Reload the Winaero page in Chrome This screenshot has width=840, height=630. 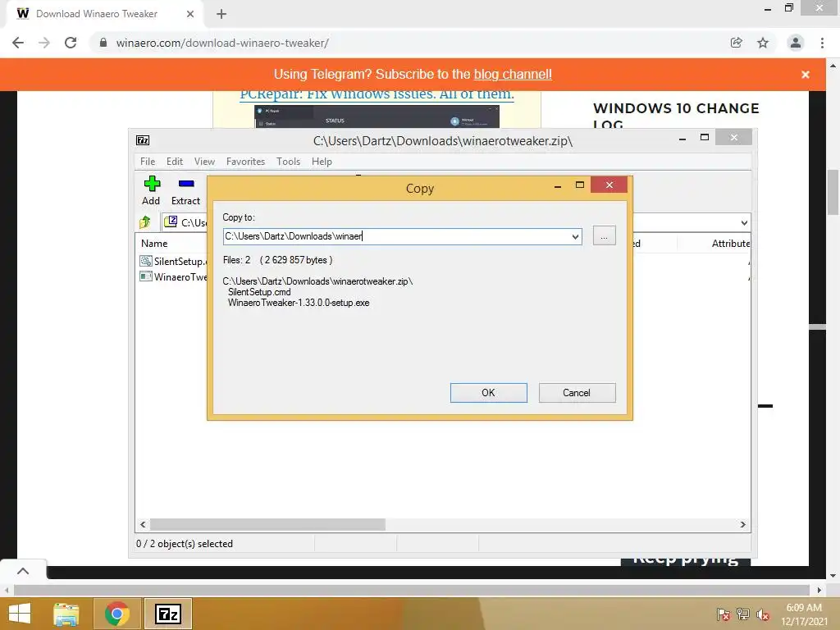click(71, 43)
